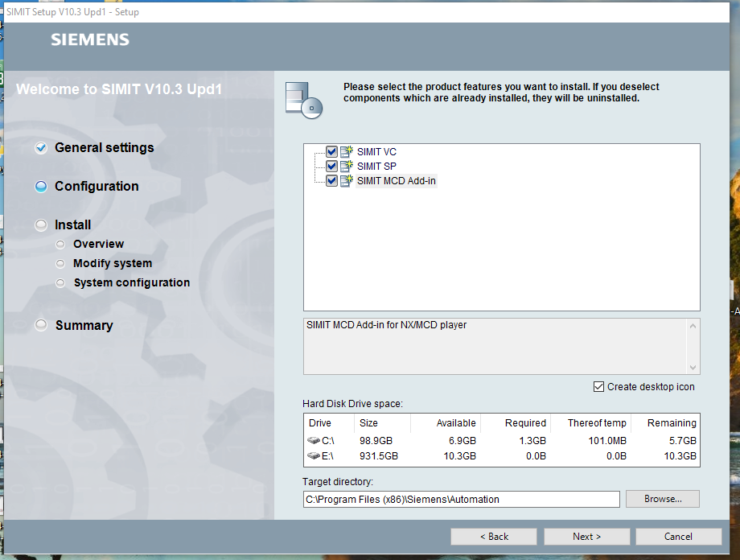
Task: Select the System configuration sub-step
Action: (132, 283)
